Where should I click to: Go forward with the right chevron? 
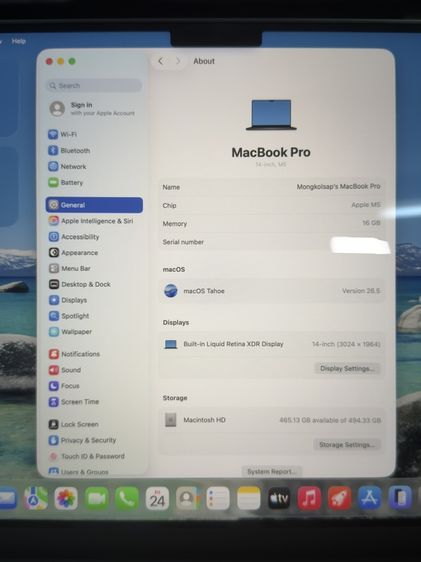[x=178, y=61]
